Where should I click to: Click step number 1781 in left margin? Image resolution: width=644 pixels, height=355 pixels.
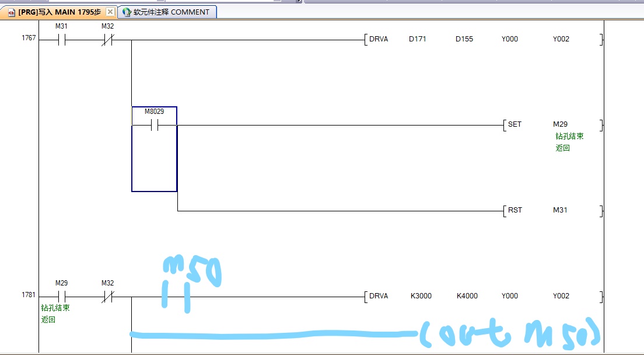tap(29, 295)
